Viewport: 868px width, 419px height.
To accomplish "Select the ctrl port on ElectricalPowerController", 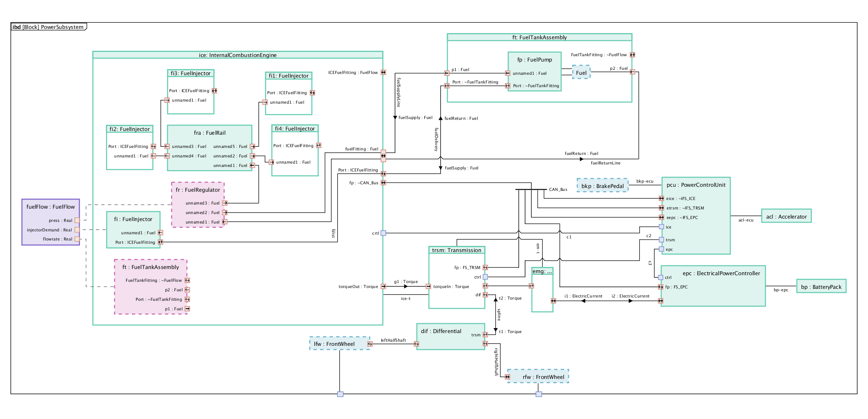I will pos(661,277).
